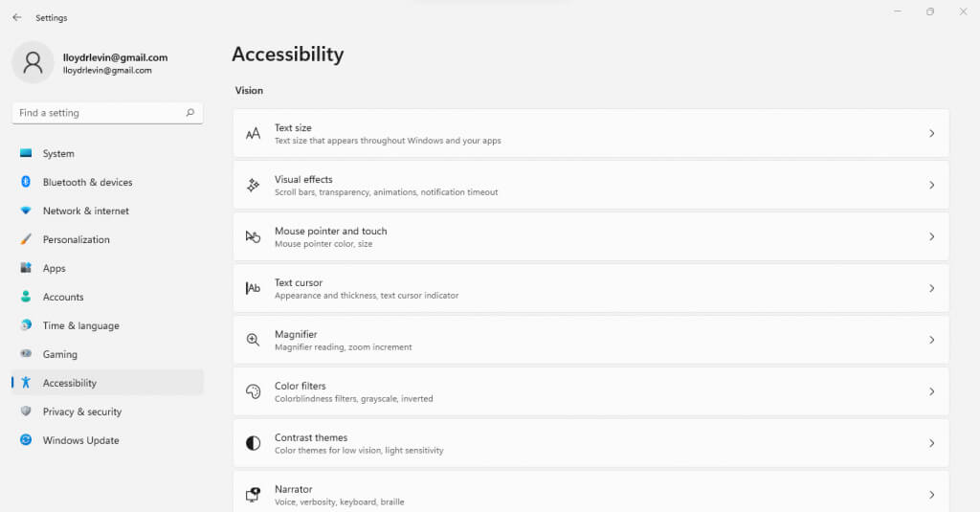Expand Visual effects chevron arrow

[931, 186]
